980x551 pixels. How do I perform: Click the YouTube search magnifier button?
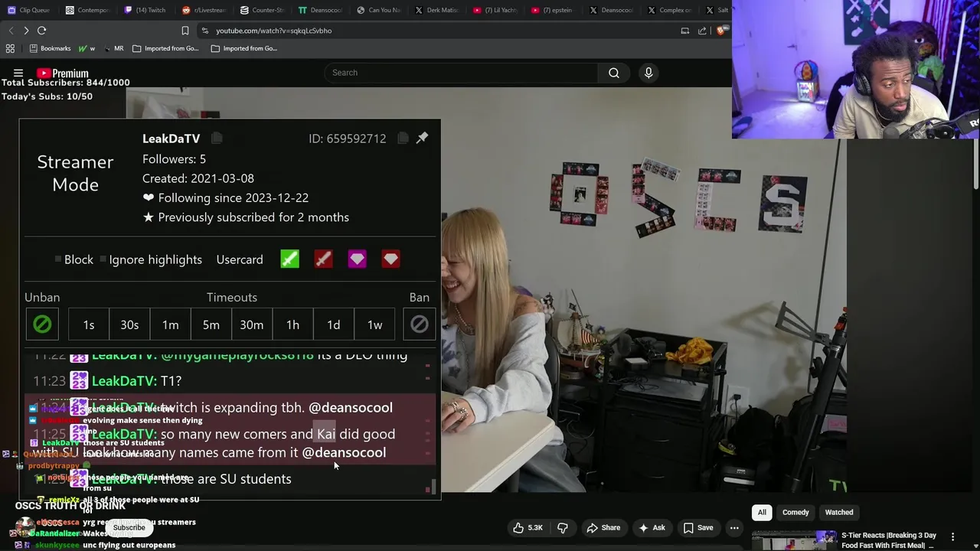[614, 73]
